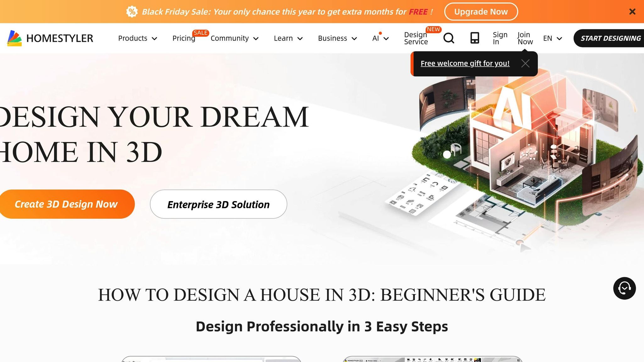The height and width of the screenshot is (362, 644).
Task: Open the mobile app tablet icon
Action: tap(475, 38)
